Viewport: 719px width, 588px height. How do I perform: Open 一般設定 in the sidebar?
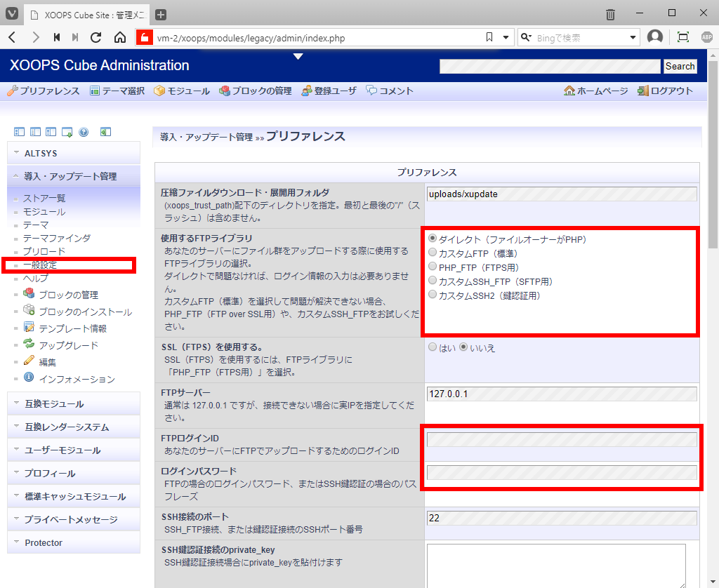[40, 265]
